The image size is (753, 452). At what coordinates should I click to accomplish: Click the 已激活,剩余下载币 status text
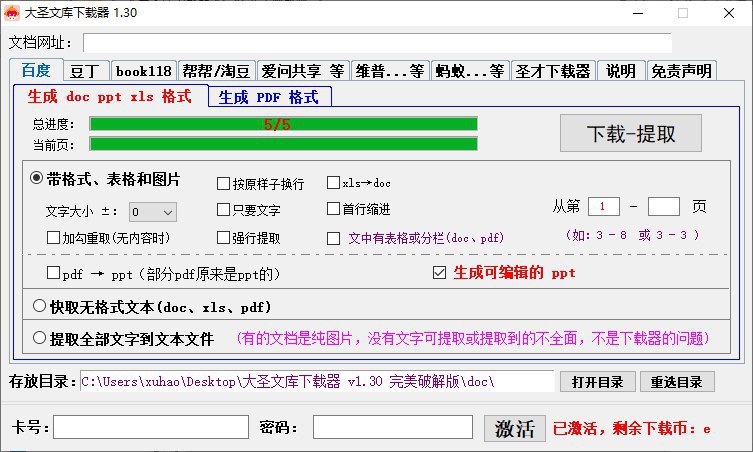(x=632, y=428)
